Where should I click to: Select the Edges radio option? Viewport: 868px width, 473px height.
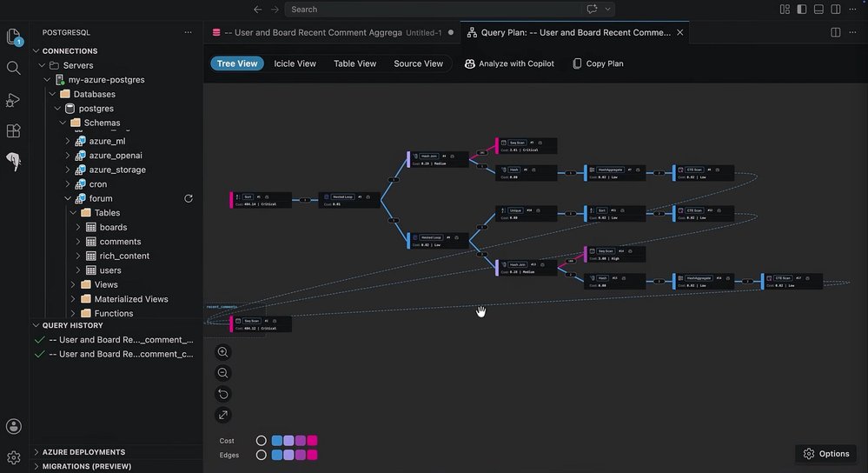click(x=262, y=456)
